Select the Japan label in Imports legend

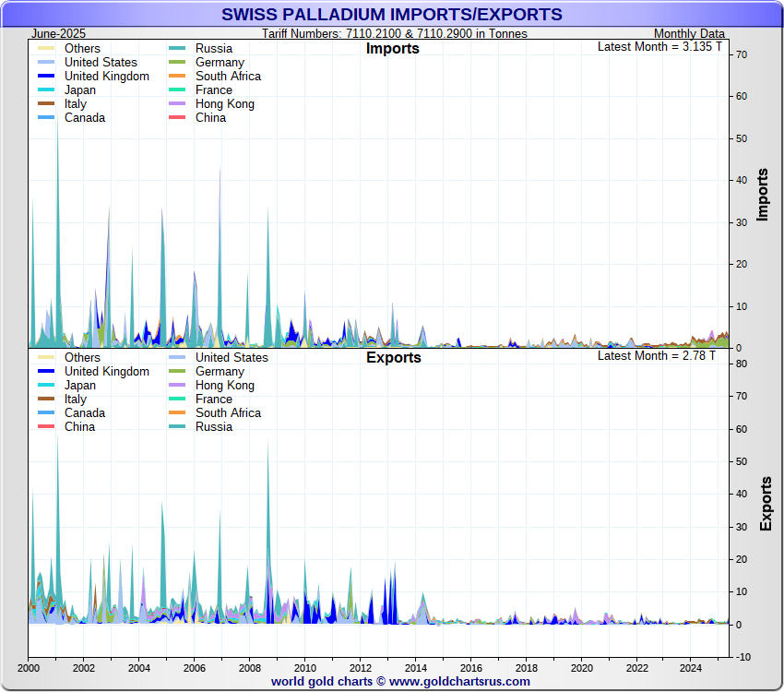click(x=80, y=90)
